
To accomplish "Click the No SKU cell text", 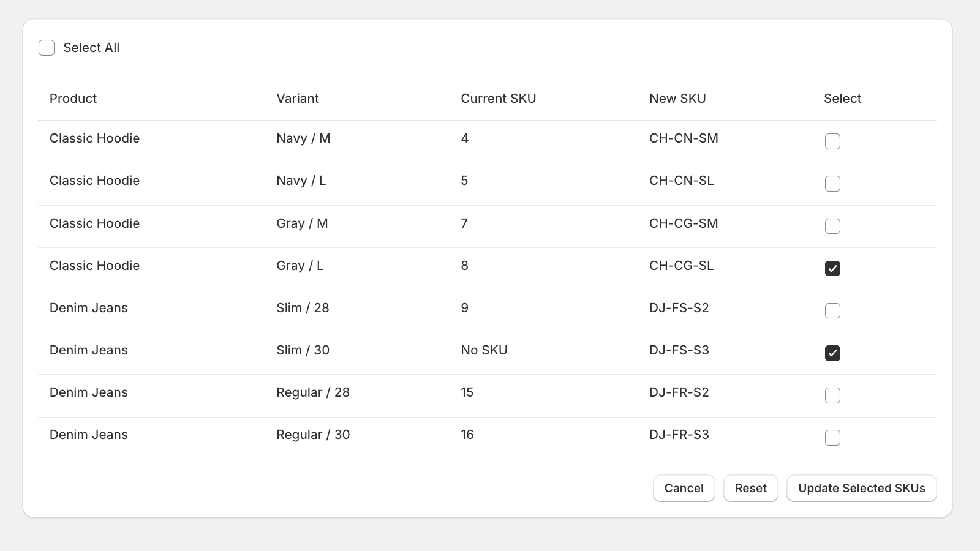I will (484, 350).
